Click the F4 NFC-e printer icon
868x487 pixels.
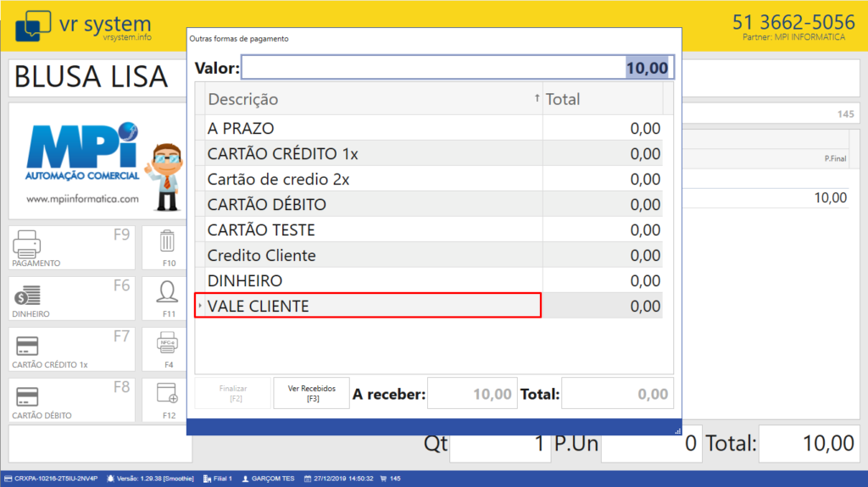pos(167,344)
